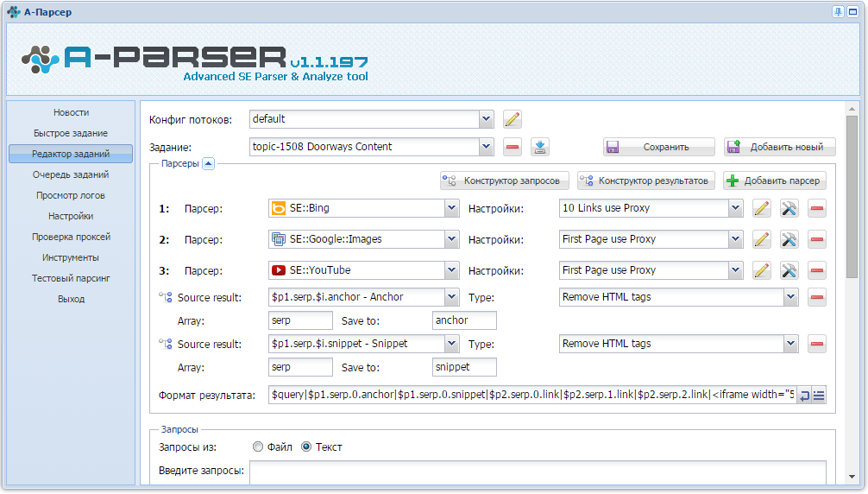Edit settings pencil for SE::Google::Images parser
Screen dimensions: 868x494
point(762,240)
